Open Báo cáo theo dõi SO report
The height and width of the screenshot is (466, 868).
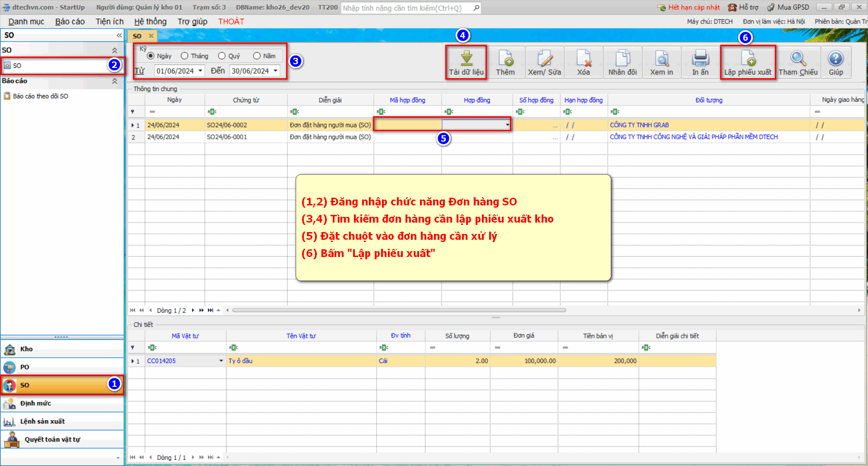40,96
